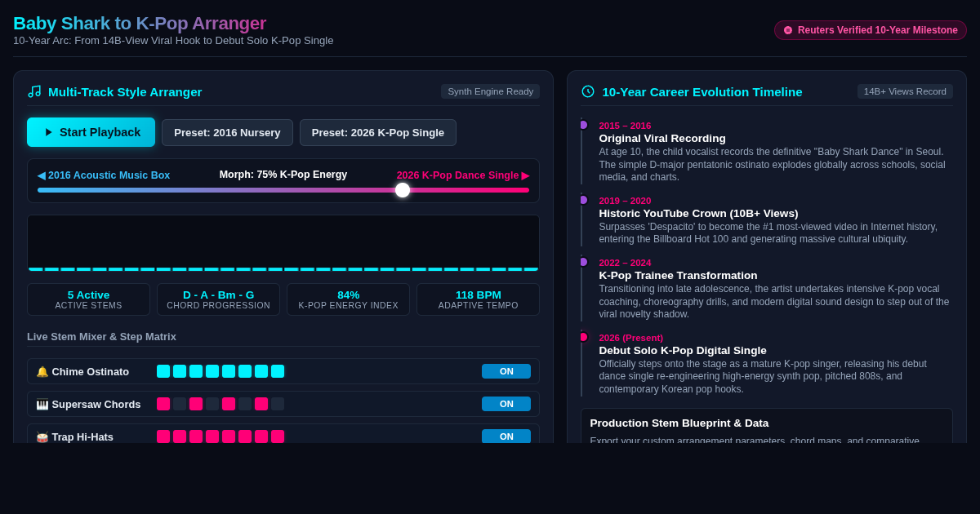Click the Historic YouTube Crown heading
Viewport: 980px width, 514px height.
pos(698,214)
